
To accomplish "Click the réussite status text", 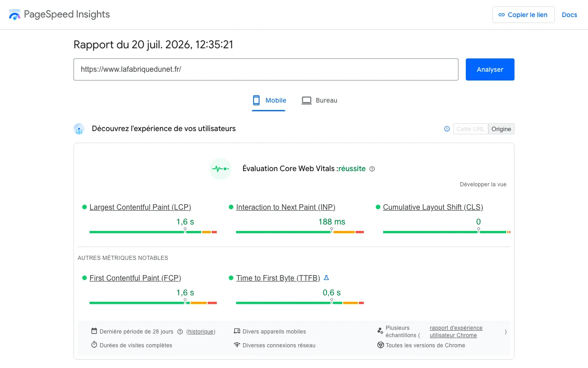I will point(352,169).
